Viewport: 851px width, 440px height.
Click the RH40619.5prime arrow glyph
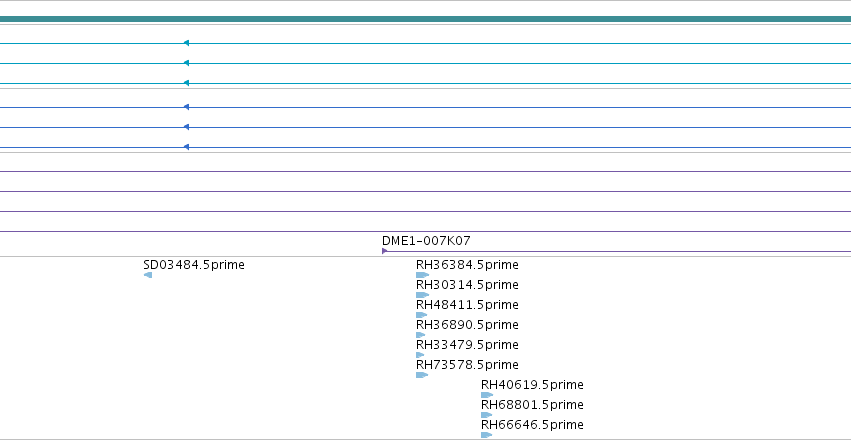coord(487,395)
